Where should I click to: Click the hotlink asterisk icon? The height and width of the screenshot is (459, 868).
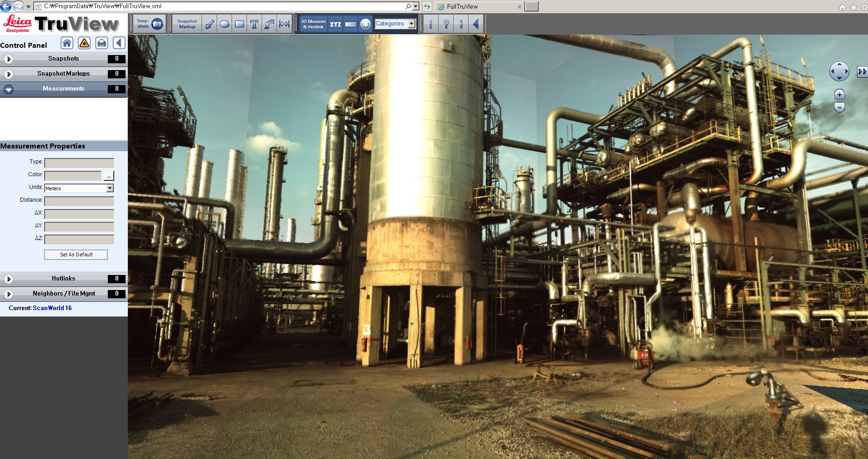click(365, 24)
